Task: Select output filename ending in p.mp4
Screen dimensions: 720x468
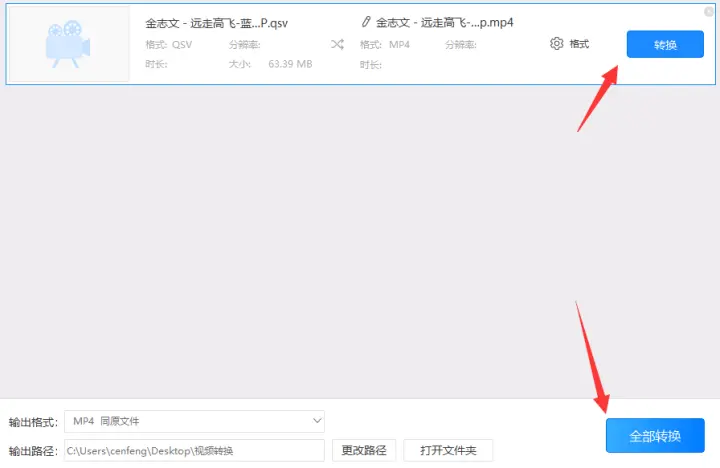Action: point(444,22)
